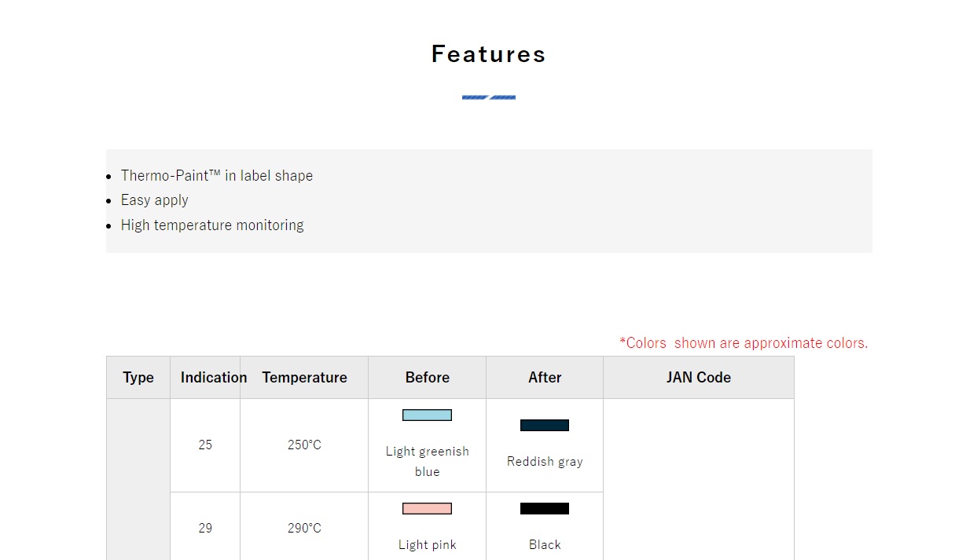
Task: Select the light pink color swatch
Action: (427, 508)
